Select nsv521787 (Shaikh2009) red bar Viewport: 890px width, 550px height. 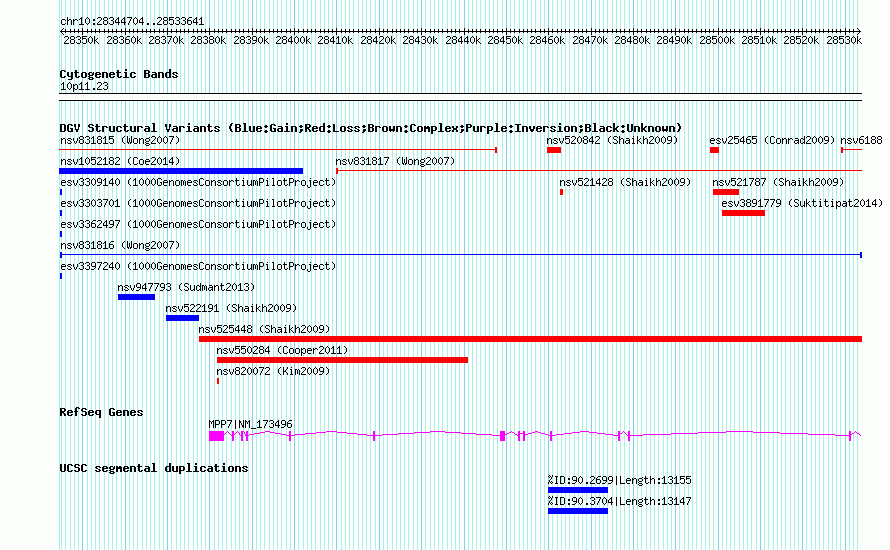pyautogui.click(x=726, y=192)
